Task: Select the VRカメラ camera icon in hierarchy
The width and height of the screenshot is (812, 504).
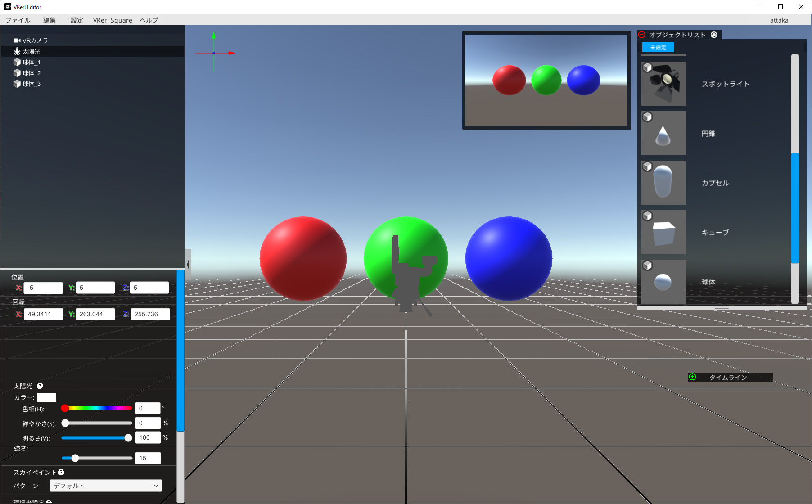Action: pos(17,40)
